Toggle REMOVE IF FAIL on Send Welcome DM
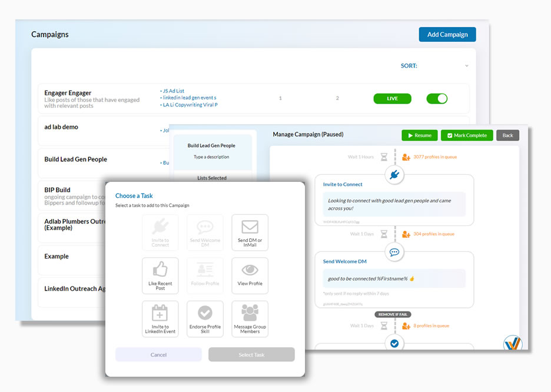The height and width of the screenshot is (392, 551). 392,314
